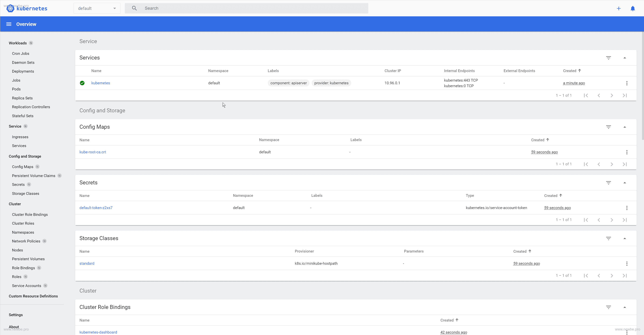Open the hamburger navigation menu
Screen dimensions: 644x335
click(x=9, y=24)
